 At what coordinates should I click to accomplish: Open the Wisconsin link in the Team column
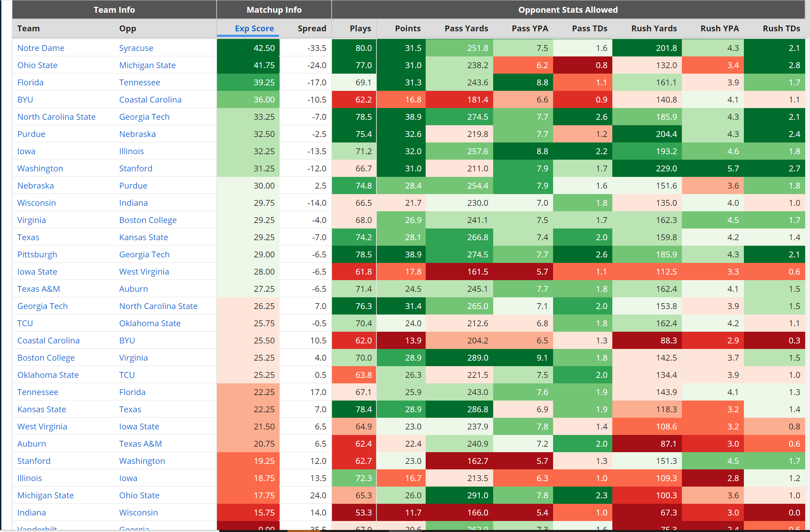pos(37,203)
